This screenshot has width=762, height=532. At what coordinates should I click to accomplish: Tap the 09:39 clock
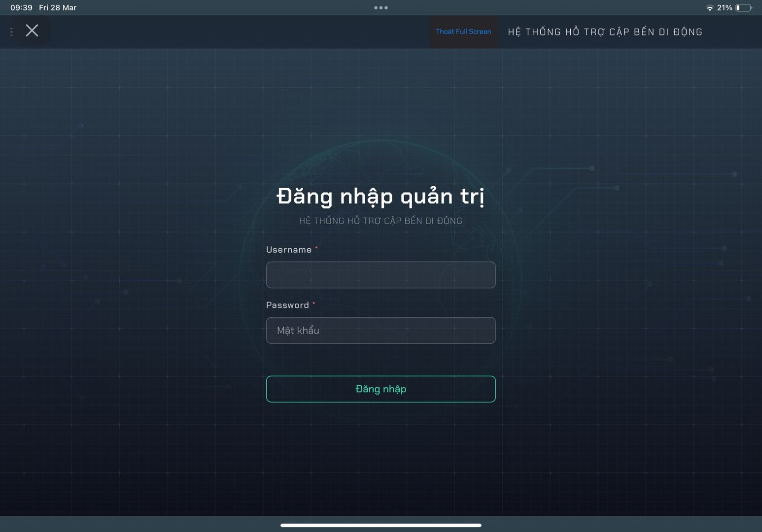[x=21, y=8]
